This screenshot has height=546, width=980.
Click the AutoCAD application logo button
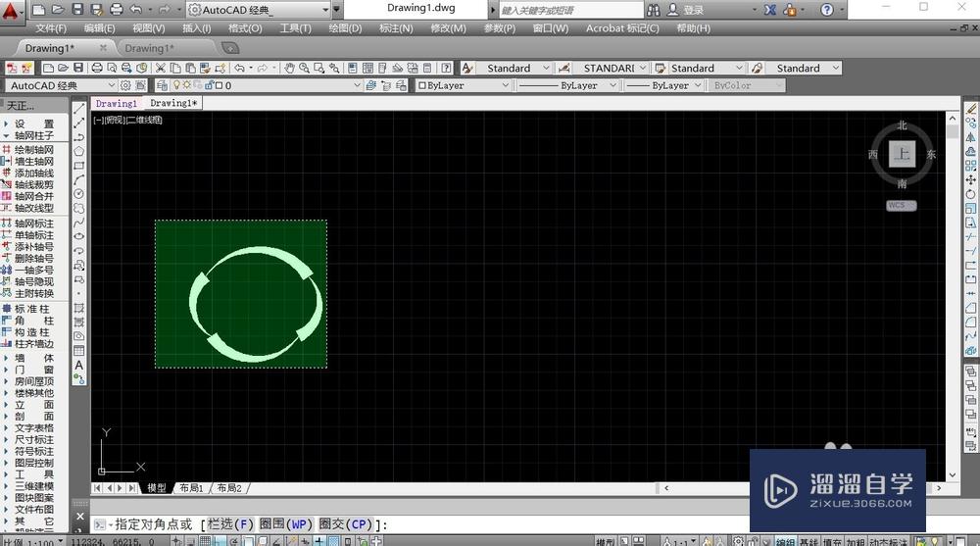point(11,11)
